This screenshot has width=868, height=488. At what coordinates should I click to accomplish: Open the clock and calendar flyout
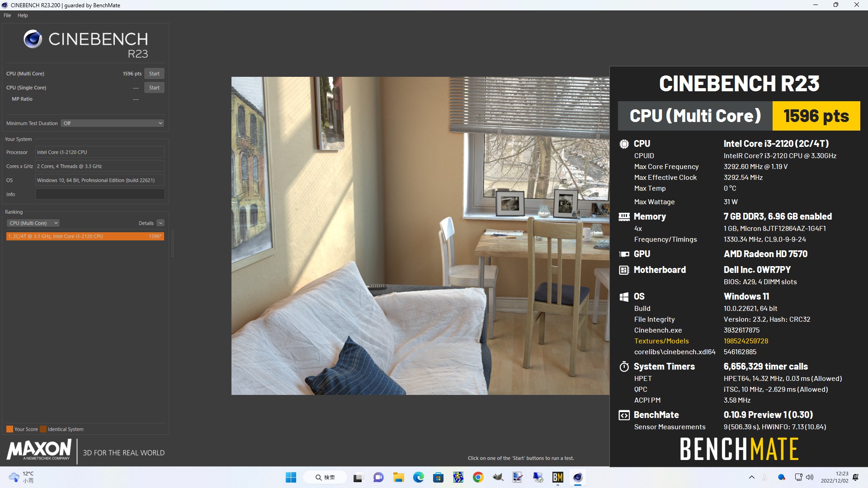tap(835, 477)
